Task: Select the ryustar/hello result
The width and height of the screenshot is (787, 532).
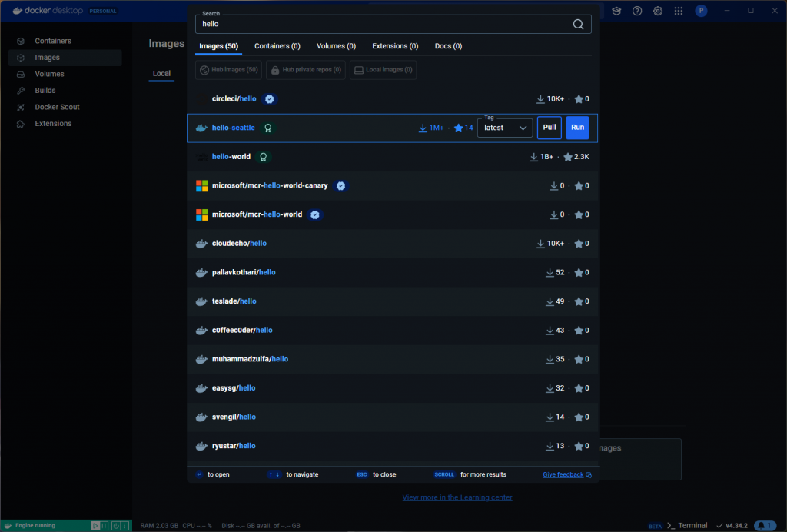Action: [x=393, y=446]
